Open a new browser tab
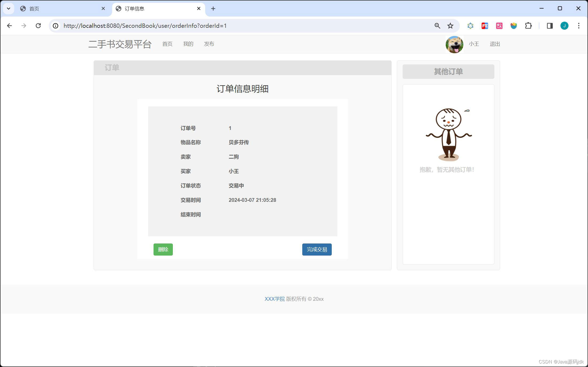This screenshot has width=588, height=367. (213, 9)
